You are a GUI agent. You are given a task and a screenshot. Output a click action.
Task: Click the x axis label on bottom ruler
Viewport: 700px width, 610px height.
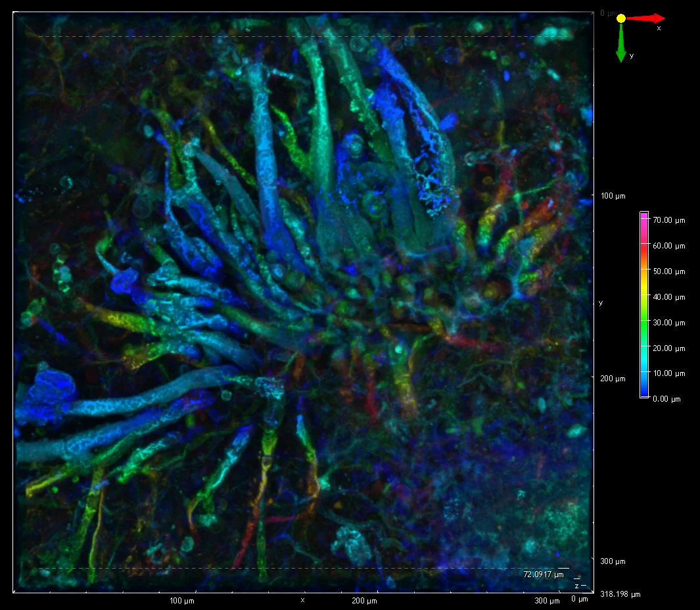(302, 600)
